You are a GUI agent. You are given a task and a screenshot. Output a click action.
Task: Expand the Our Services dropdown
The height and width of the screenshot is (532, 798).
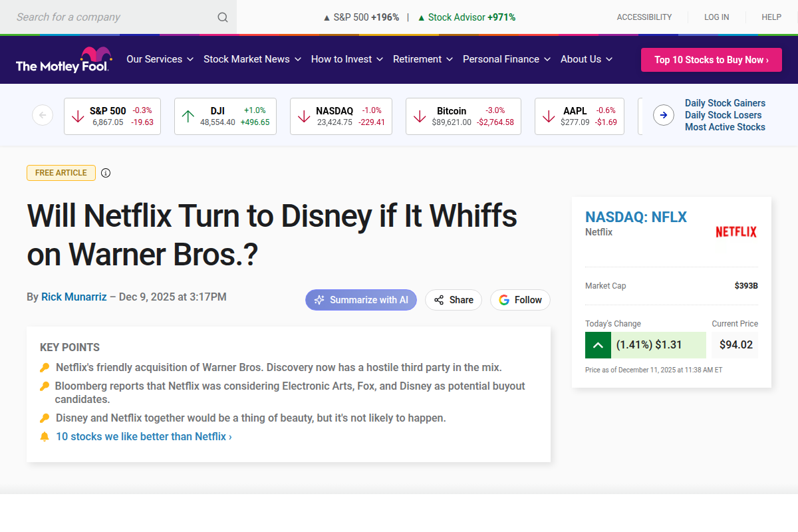160,59
